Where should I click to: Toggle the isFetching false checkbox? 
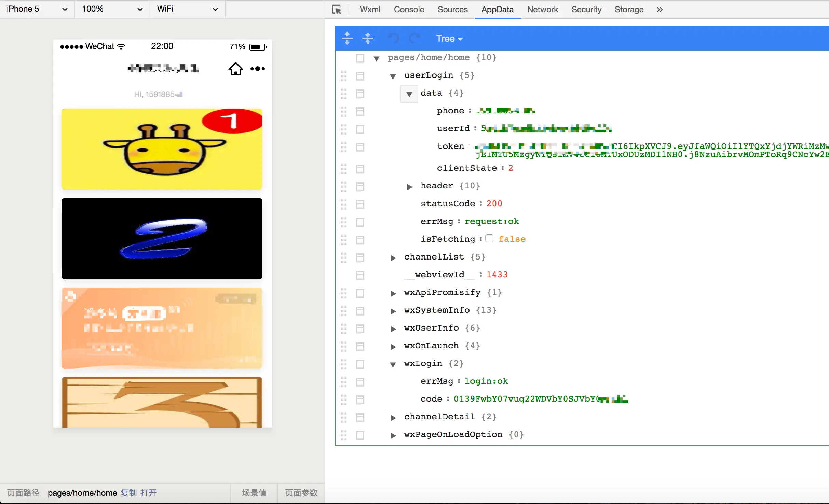489,239
